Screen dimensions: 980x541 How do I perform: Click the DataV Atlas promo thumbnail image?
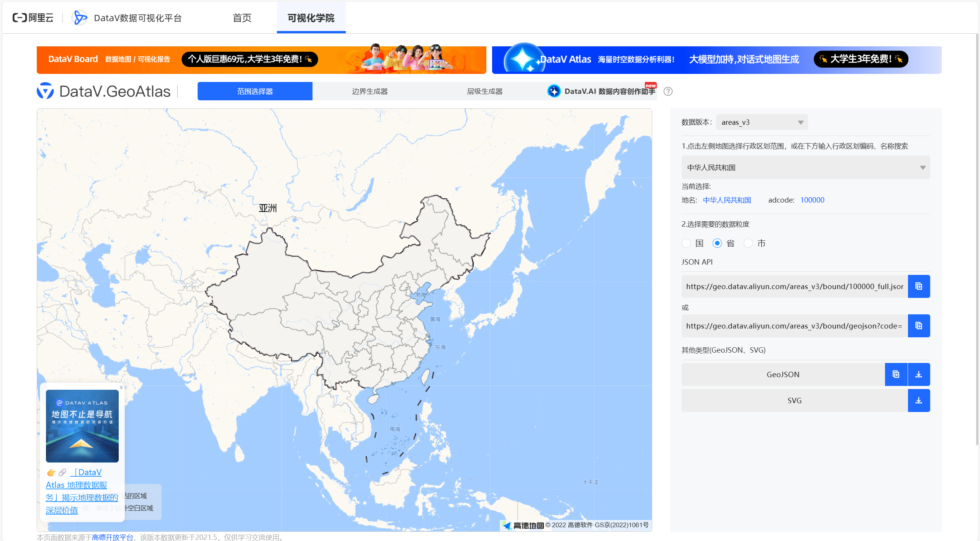tap(82, 426)
